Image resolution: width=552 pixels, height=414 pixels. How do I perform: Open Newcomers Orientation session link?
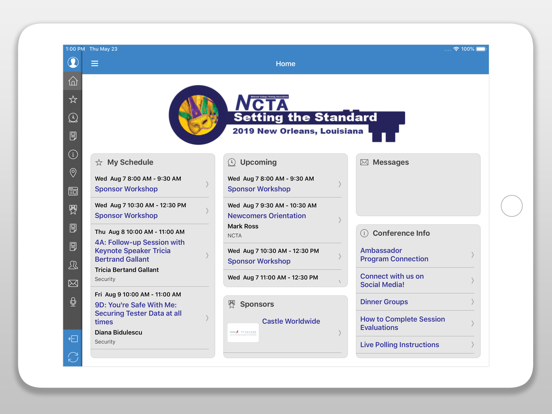[x=266, y=216]
